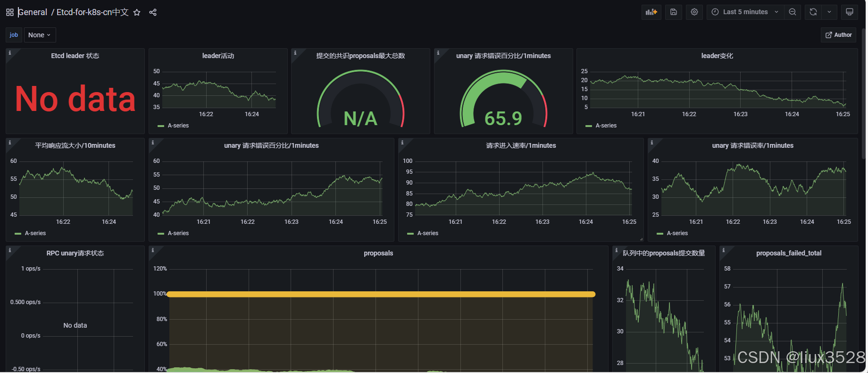Share dashboard via share icon

click(x=153, y=12)
